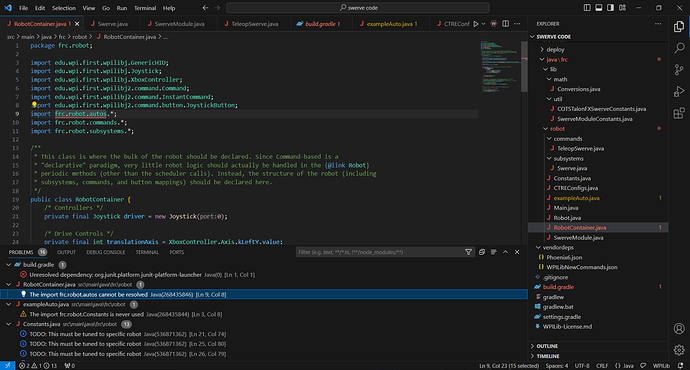This screenshot has width=690, height=370.
Task: Open build.gradle in the Explorer tree
Action: (558, 287)
